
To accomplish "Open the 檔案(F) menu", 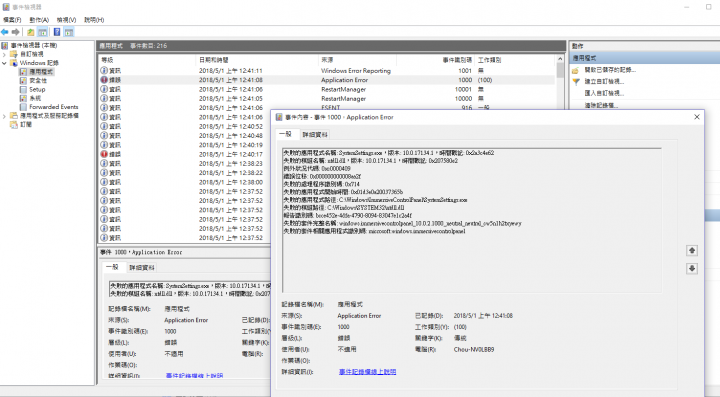I will (12, 20).
